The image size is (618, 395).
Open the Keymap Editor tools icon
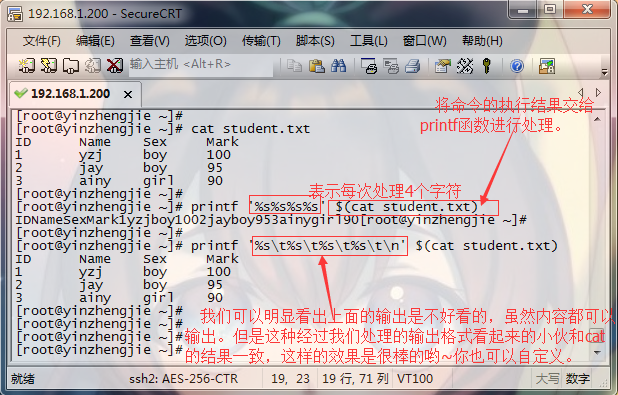coord(465,66)
